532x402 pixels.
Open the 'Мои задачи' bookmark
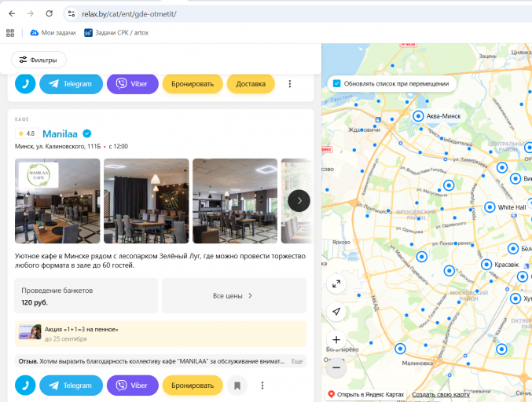pos(53,33)
